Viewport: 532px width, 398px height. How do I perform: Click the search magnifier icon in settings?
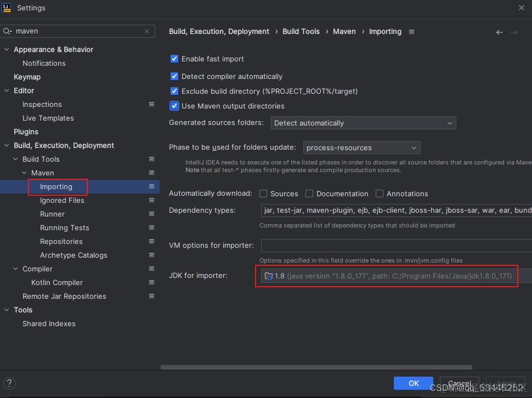point(7,31)
